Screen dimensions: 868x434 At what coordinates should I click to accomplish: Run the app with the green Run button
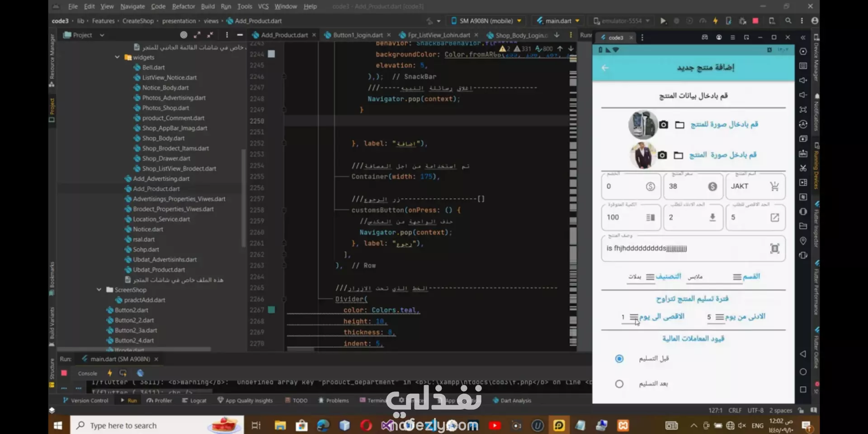pyautogui.click(x=663, y=21)
